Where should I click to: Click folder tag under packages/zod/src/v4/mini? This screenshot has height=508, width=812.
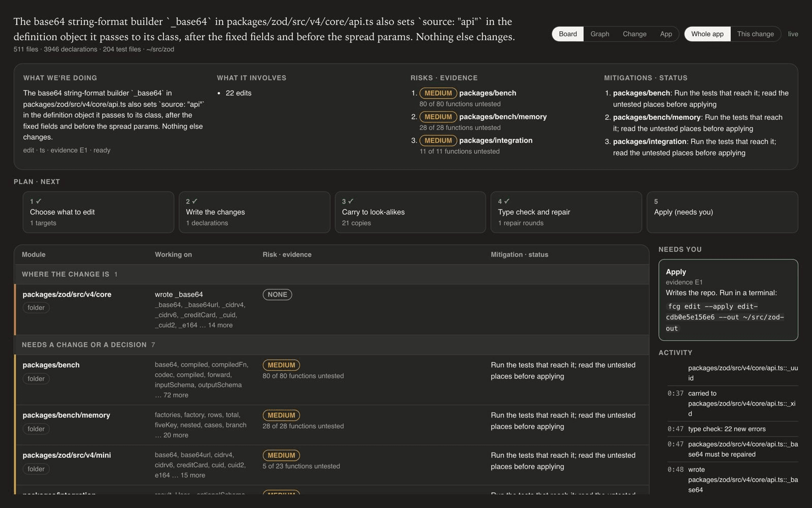(x=36, y=469)
